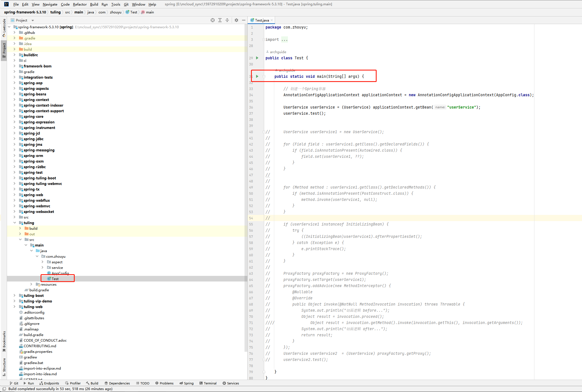Open the Profiler tool window

(x=73, y=383)
